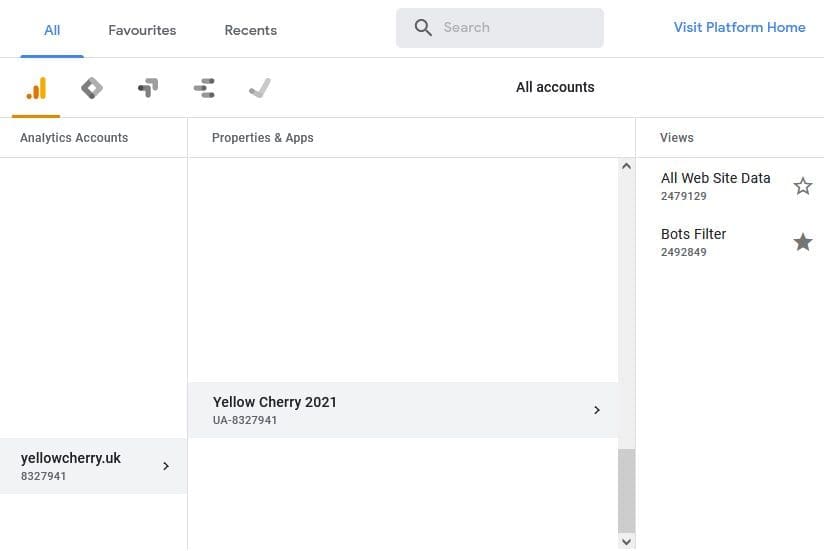Unfavourite the Bots Filter view
Viewport: 832px width, 551px height.
[803, 242]
